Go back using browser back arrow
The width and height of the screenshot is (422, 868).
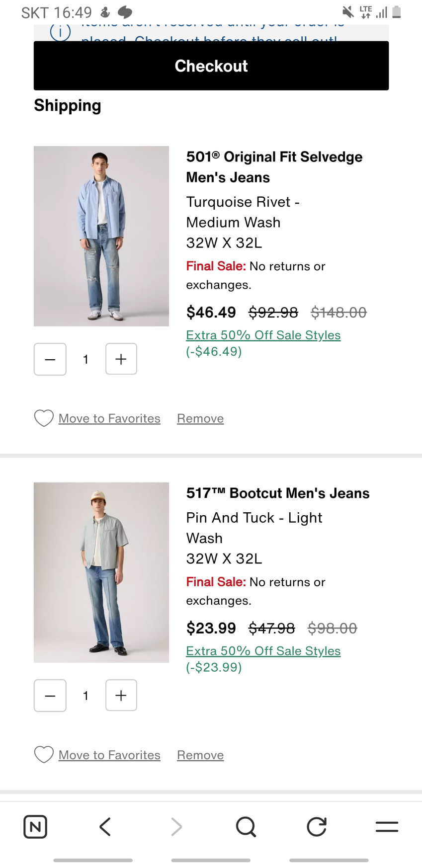coord(105,827)
